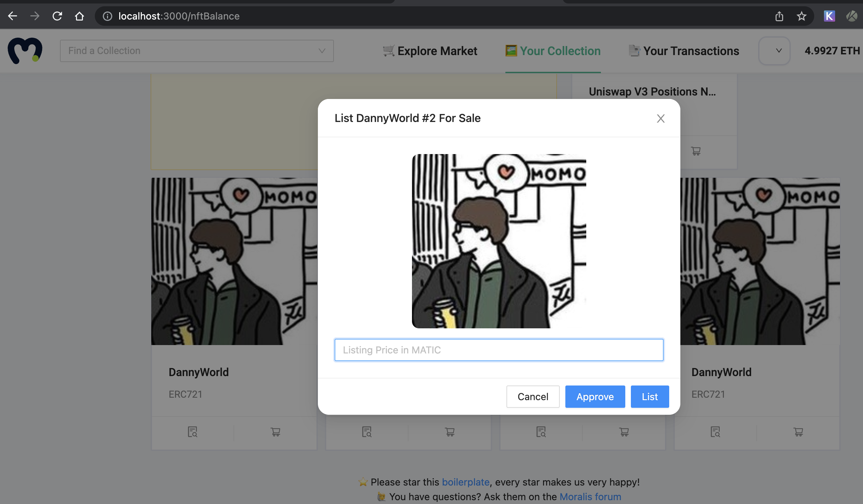
Task: Click the Moralis logo icon
Action: click(x=25, y=51)
